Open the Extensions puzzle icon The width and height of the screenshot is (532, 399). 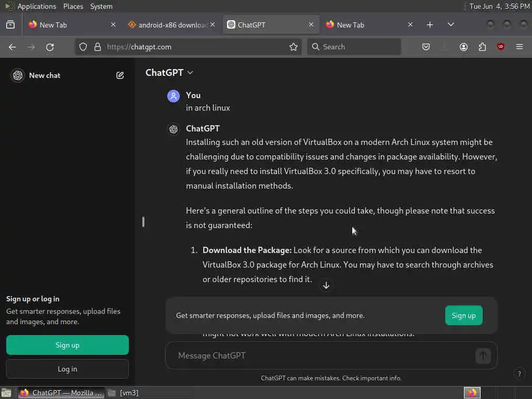482,47
